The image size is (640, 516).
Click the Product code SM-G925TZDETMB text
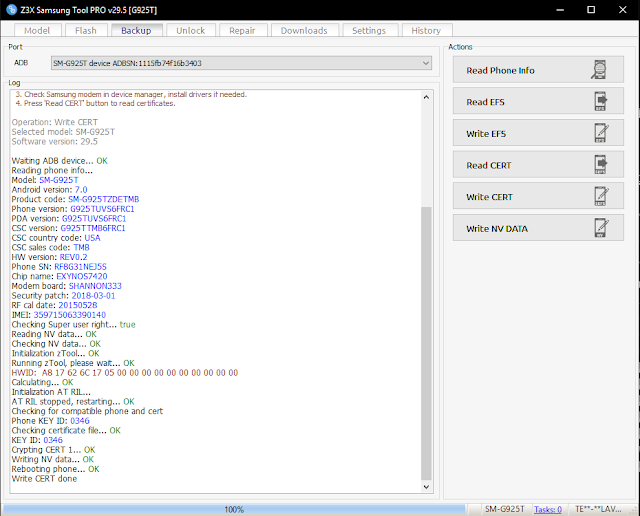tap(103, 199)
